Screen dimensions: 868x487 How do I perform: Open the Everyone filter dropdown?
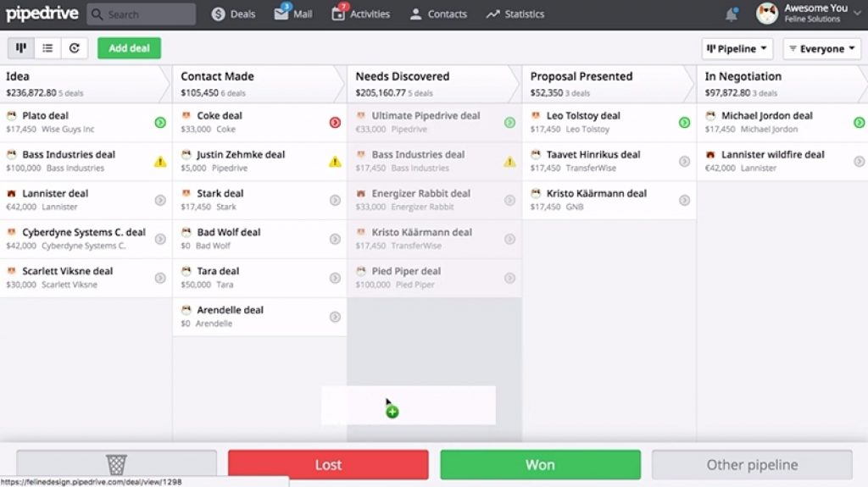click(821, 49)
